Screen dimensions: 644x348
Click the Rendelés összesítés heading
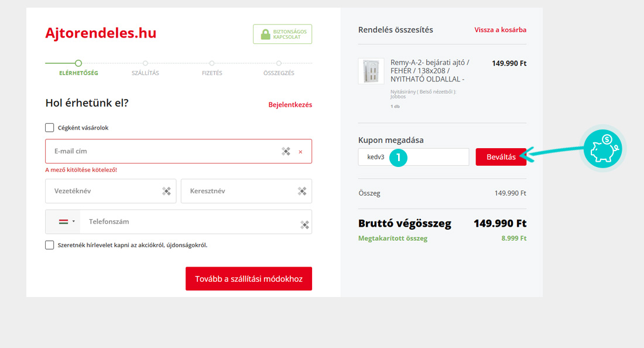[396, 29]
